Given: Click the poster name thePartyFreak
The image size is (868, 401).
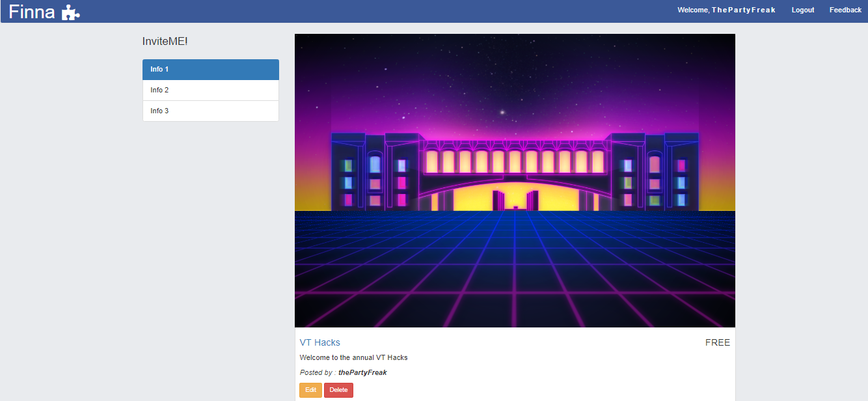Looking at the screenshot, I should (362, 372).
